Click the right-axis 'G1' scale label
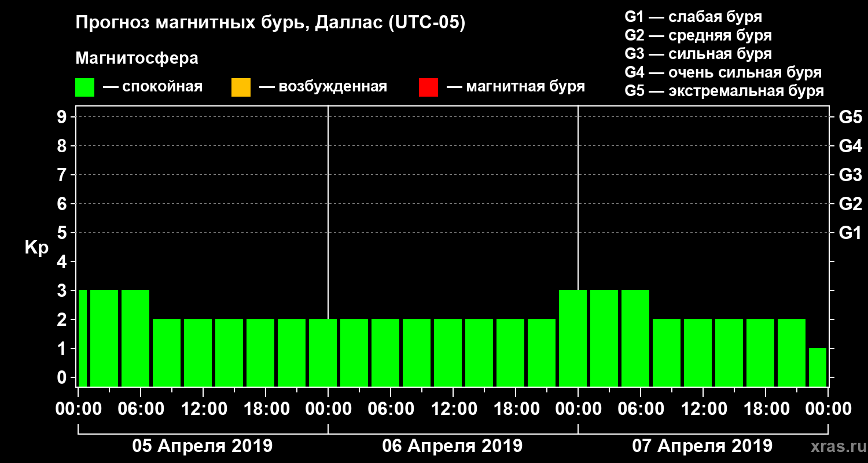868x463 pixels. [x=851, y=233]
